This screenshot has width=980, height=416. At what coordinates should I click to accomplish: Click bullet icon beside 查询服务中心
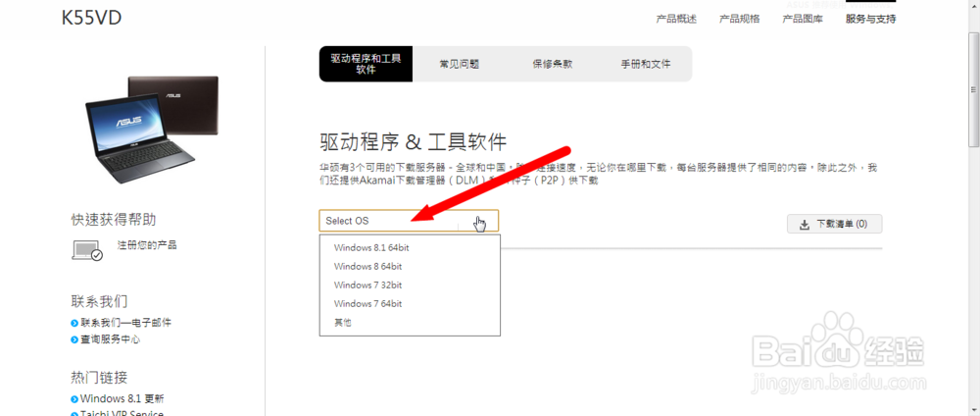point(74,339)
